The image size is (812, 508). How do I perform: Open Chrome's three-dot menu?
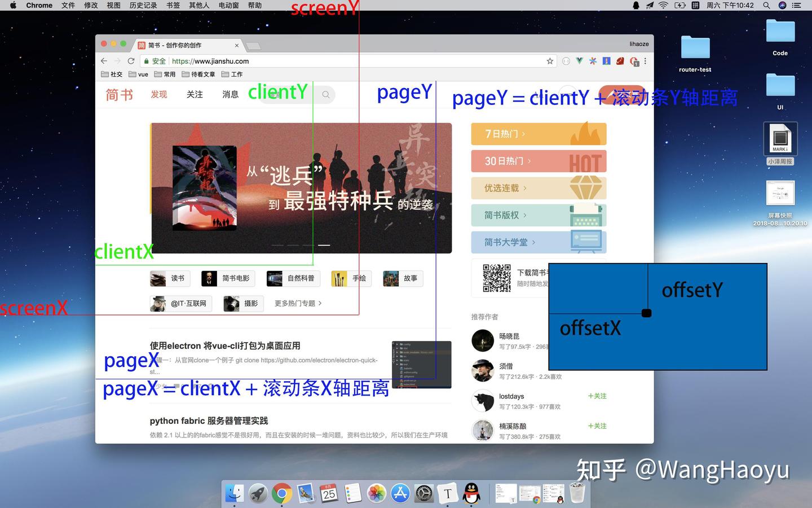645,60
